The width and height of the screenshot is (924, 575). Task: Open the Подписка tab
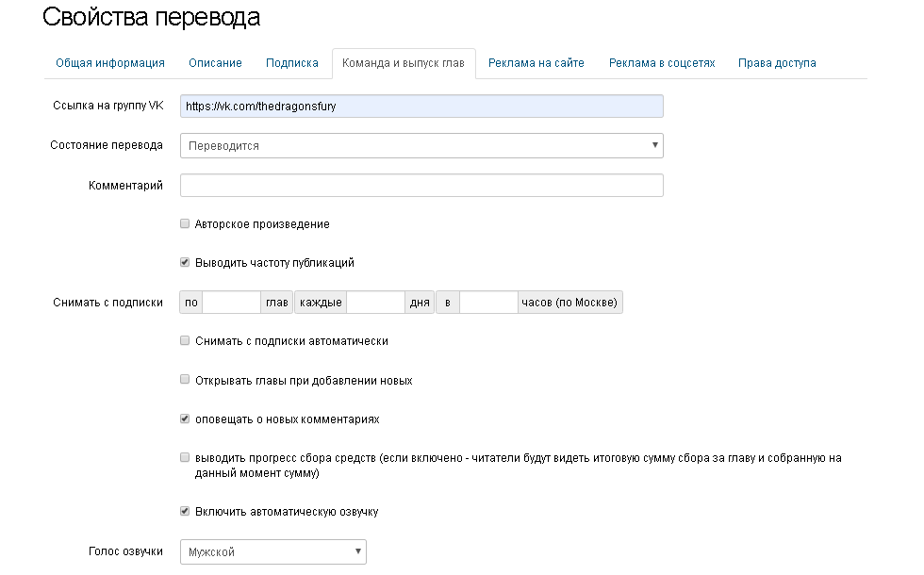click(x=292, y=63)
